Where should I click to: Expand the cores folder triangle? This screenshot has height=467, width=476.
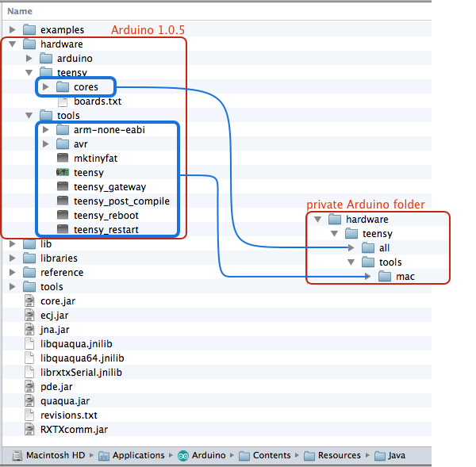[46, 86]
